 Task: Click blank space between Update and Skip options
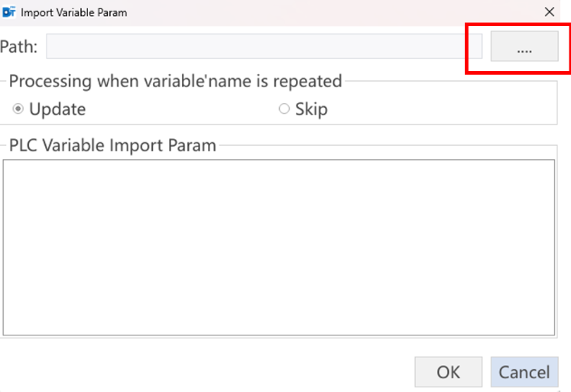(182, 109)
